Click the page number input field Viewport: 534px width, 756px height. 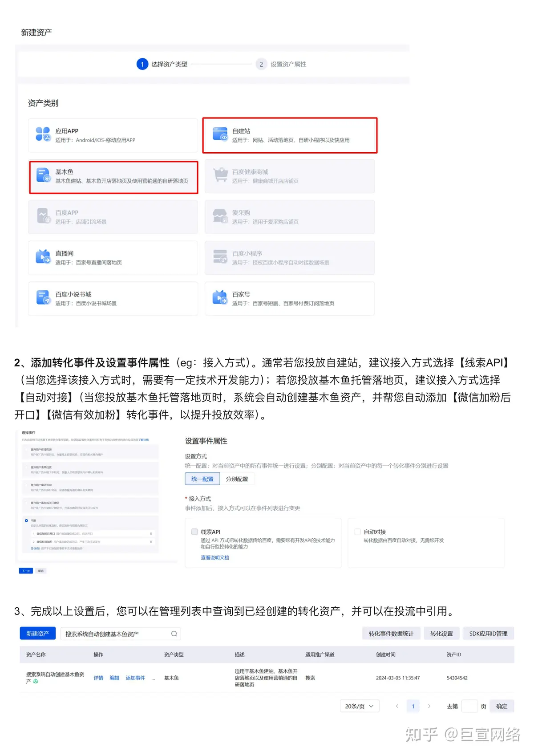tap(469, 706)
